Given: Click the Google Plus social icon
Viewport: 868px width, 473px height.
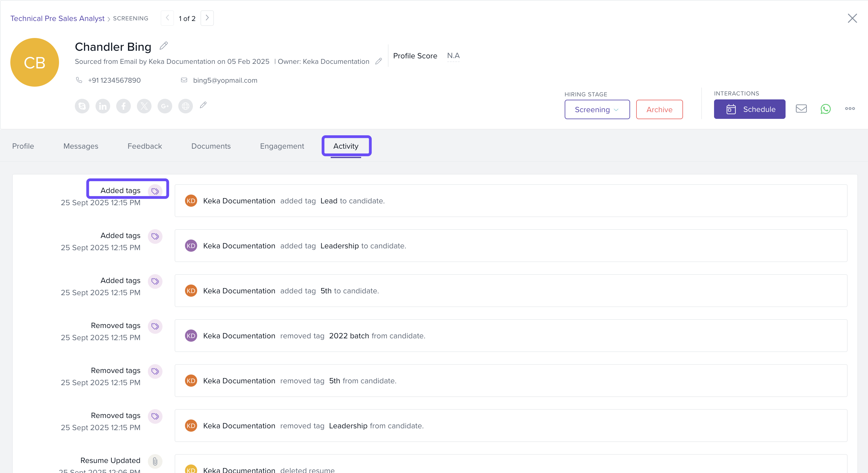Looking at the screenshot, I should pyautogui.click(x=165, y=106).
